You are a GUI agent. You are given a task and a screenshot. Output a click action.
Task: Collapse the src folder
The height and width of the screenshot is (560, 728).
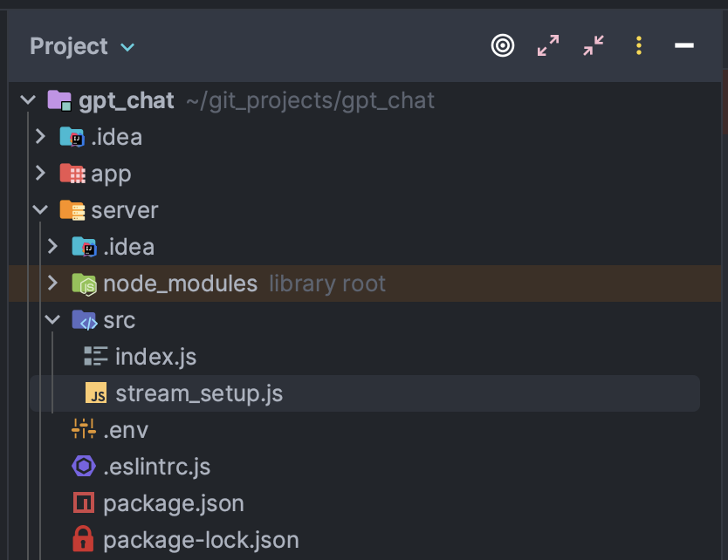52,320
